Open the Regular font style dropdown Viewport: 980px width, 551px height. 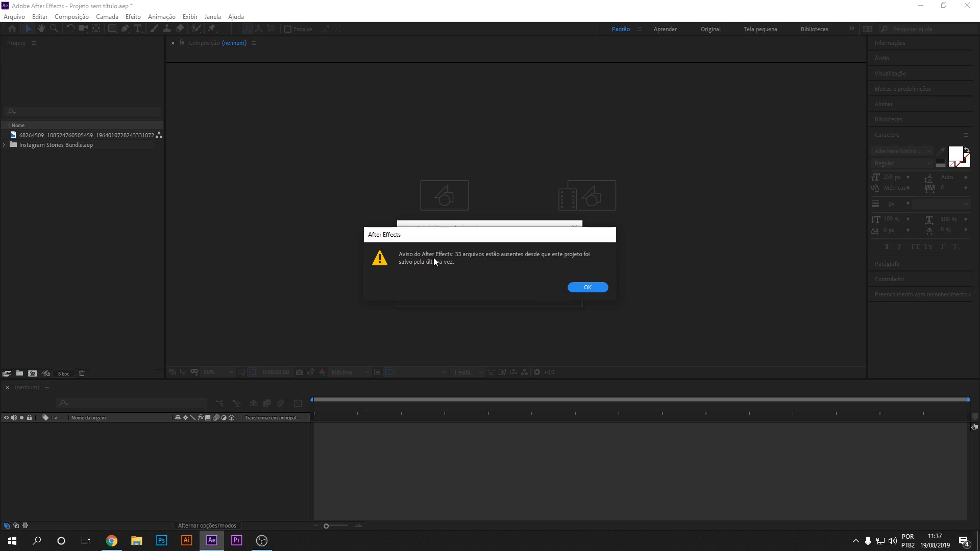902,163
